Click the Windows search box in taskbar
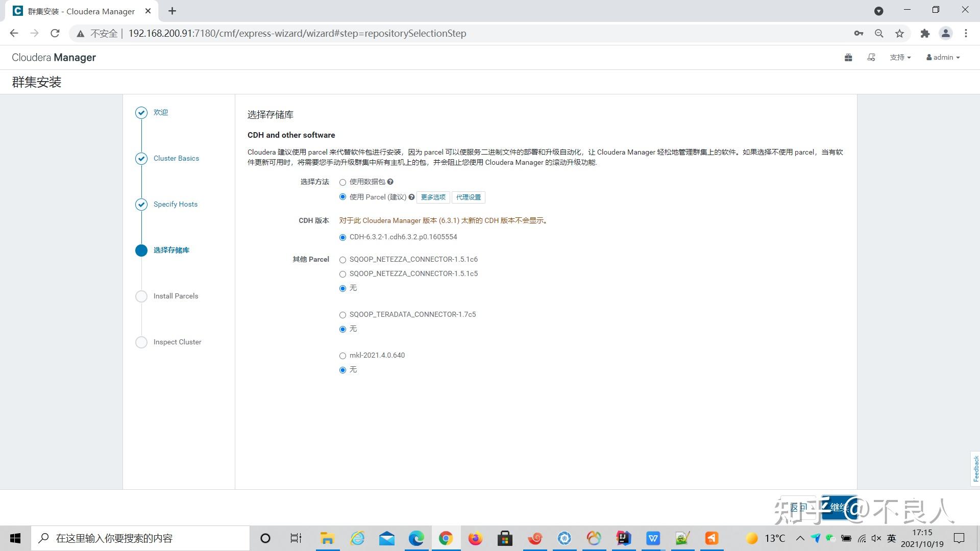 click(138, 538)
